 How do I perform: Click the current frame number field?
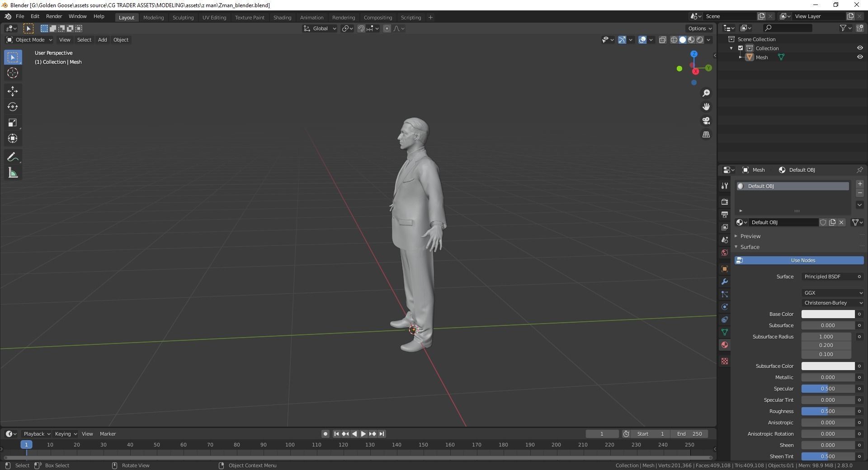(602, 434)
